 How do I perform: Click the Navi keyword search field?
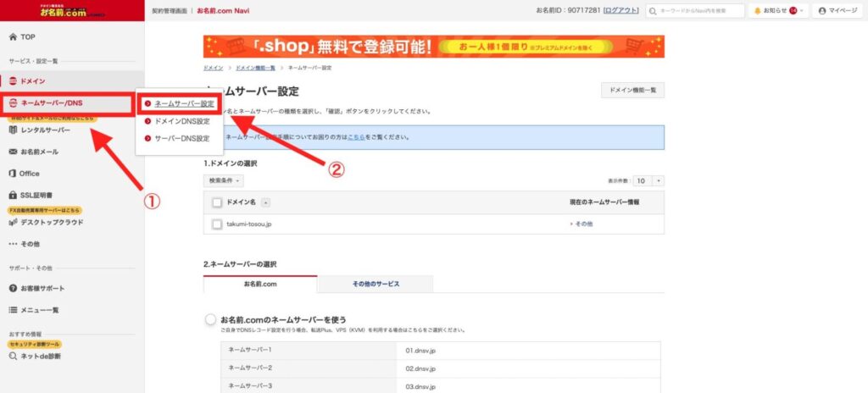pos(695,11)
